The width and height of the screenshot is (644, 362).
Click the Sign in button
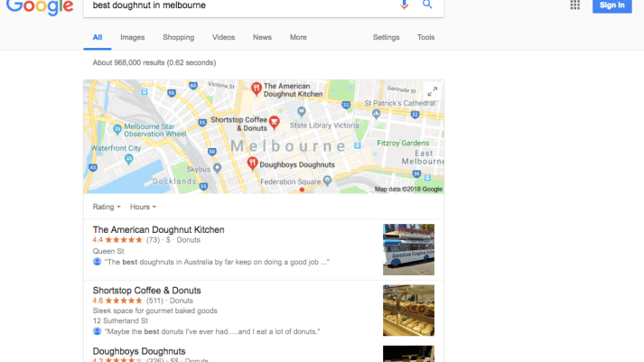pos(612,5)
